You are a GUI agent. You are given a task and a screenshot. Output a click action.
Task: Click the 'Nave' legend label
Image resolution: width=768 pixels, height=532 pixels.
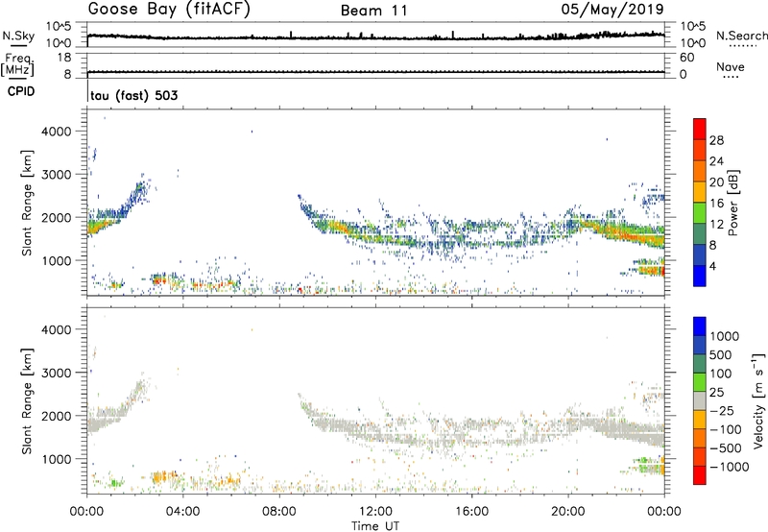731,66
